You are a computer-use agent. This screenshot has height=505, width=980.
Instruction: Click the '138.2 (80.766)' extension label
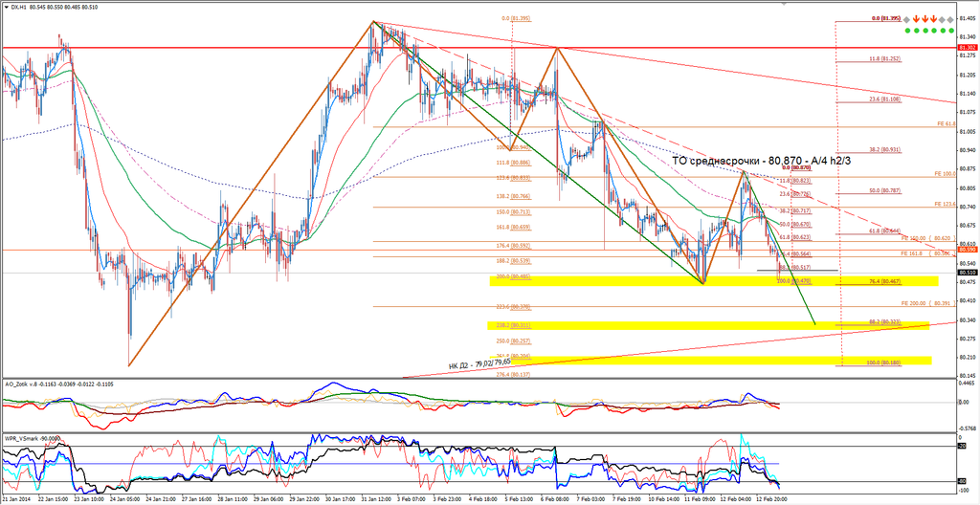pos(514,196)
